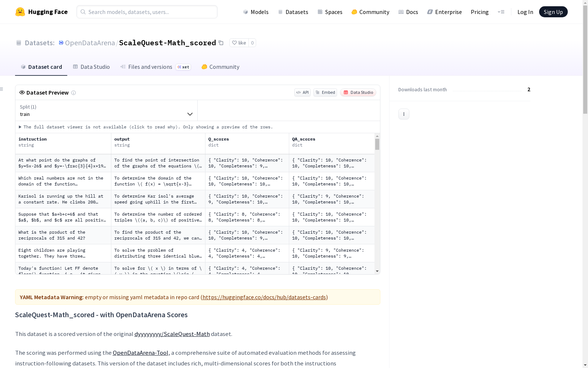Click the OpenDataArena organization avatar icon
The height and width of the screenshot is (368, 588).
pos(61,43)
